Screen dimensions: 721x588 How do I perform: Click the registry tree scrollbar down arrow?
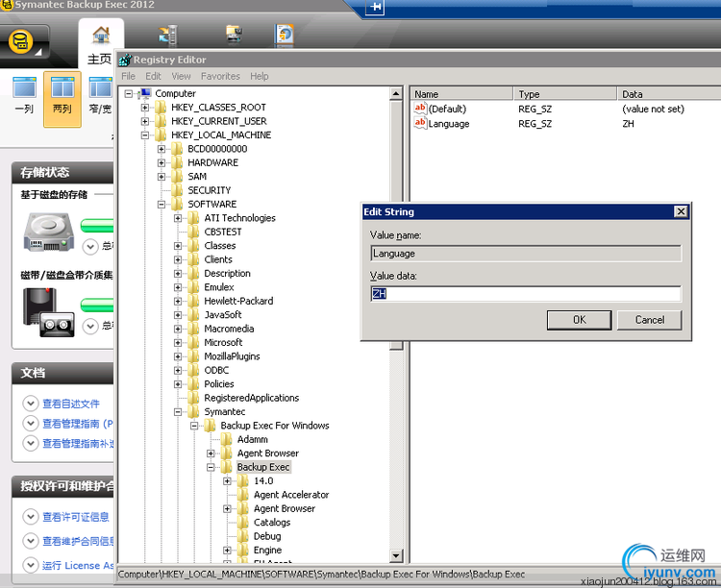tap(396, 556)
